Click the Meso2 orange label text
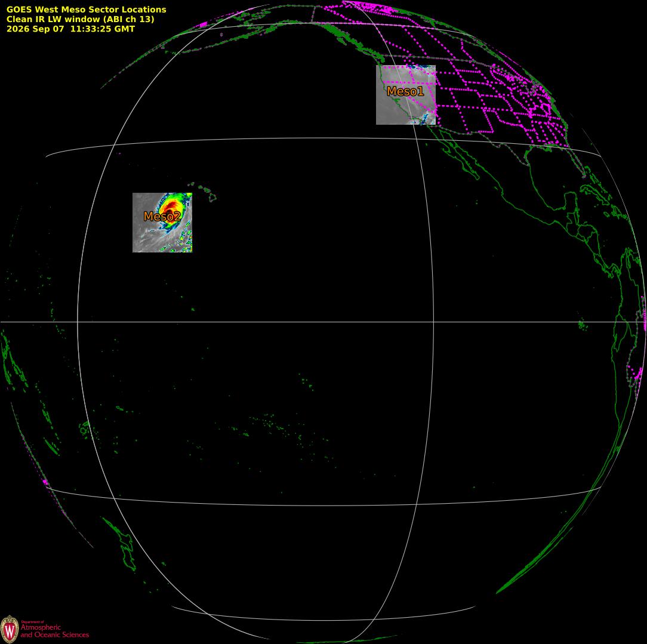 click(x=162, y=216)
